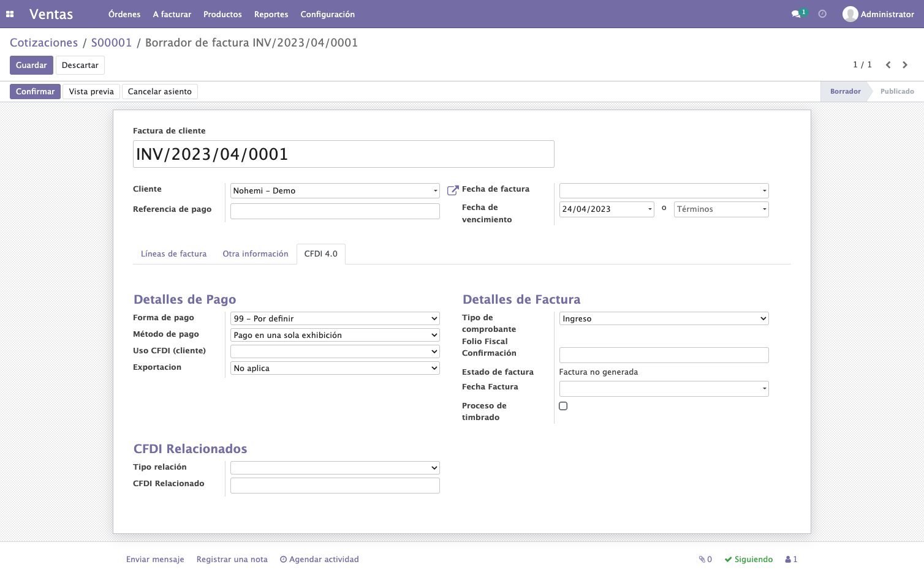
Task: Open the Exportacion dropdown
Action: [x=335, y=368]
